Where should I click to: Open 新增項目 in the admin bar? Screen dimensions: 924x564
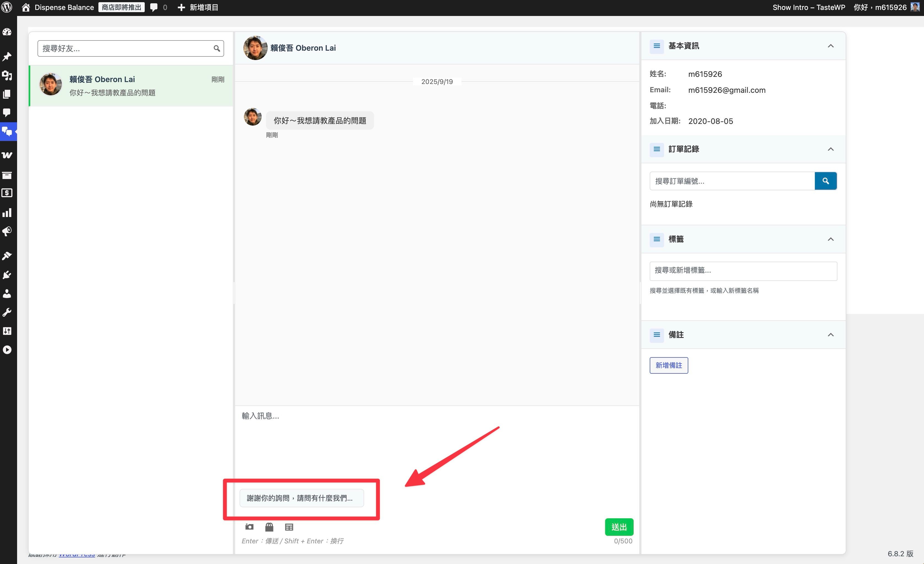point(198,7)
